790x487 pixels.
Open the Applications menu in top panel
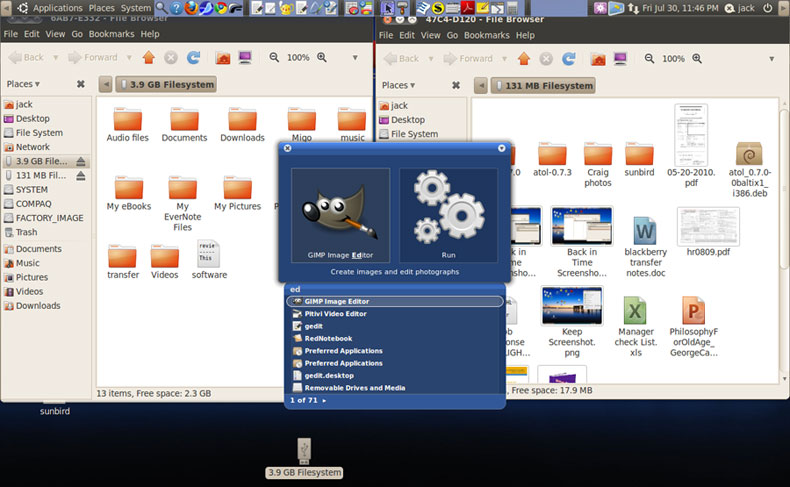click(57, 8)
